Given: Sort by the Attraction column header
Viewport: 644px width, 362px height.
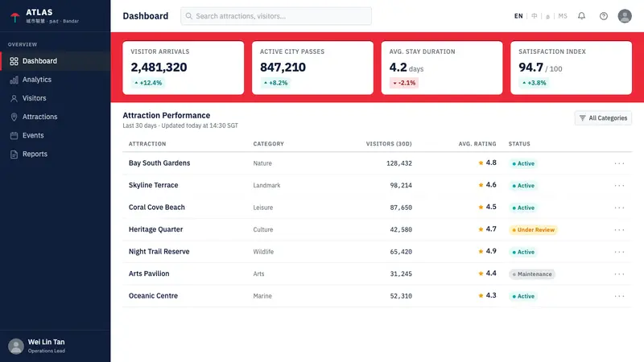Looking at the screenshot, I should click(147, 144).
